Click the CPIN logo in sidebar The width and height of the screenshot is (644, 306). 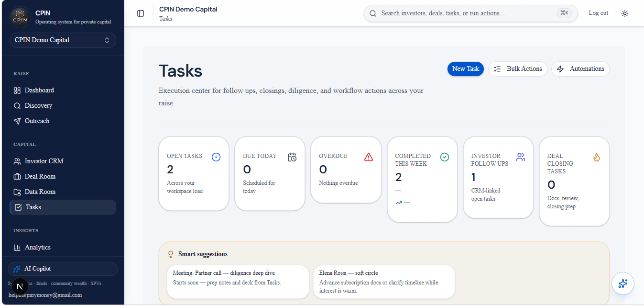20,17
